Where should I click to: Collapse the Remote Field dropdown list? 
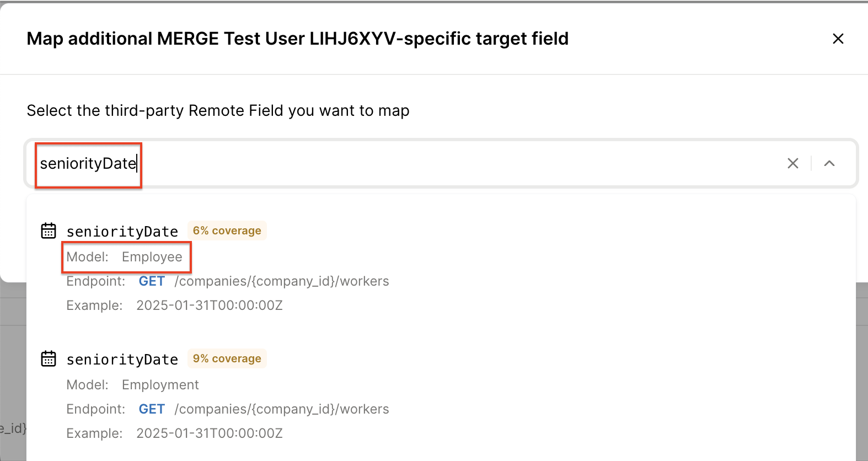point(829,163)
